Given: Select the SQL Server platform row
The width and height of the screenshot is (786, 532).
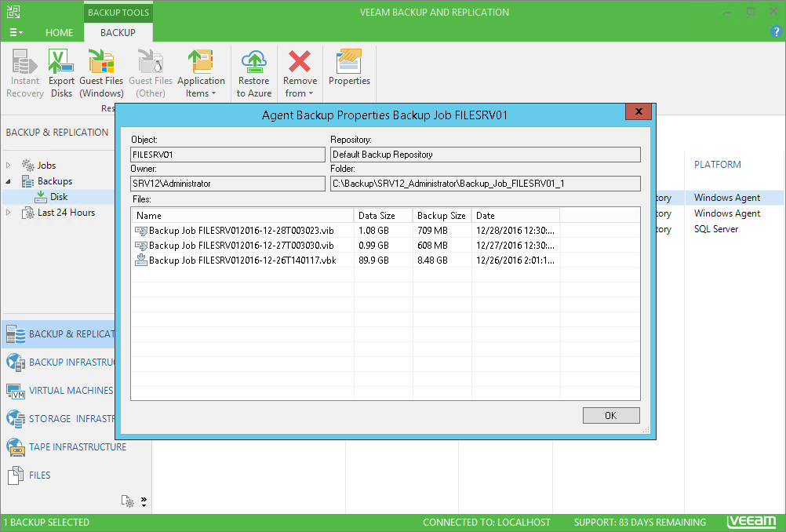Looking at the screenshot, I should [716, 229].
